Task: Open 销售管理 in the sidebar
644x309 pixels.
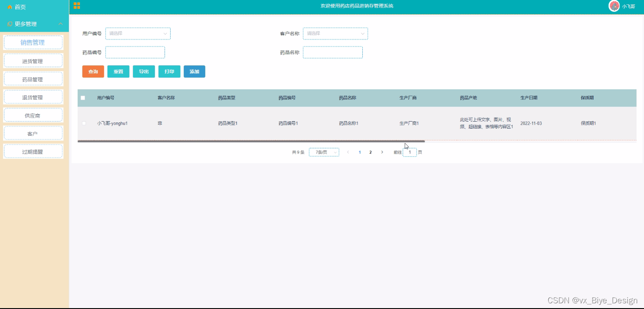Action: 33,43
